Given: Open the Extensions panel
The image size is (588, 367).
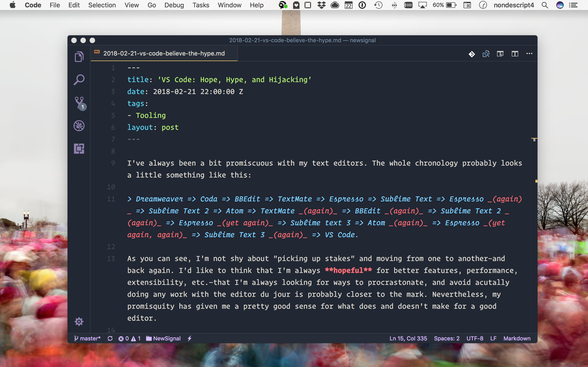Looking at the screenshot, I should 79,149.
